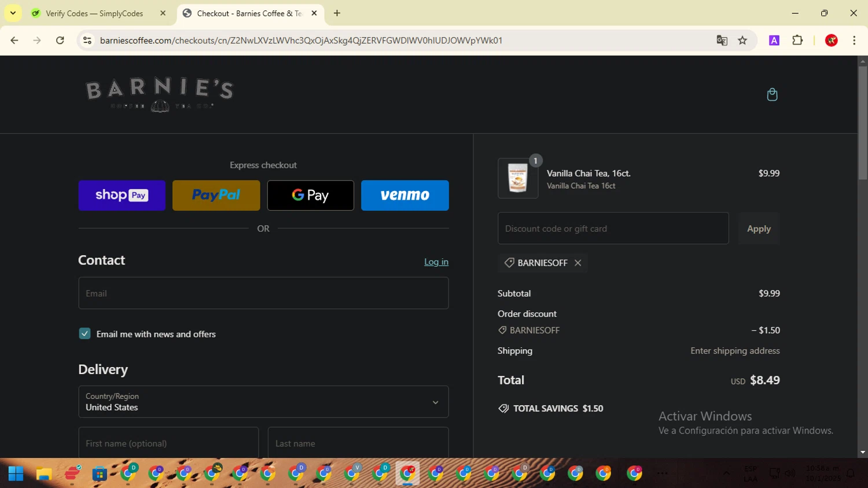Show hidden system tray icons
Screen dimensions: 868x488
tap(726, 474)
